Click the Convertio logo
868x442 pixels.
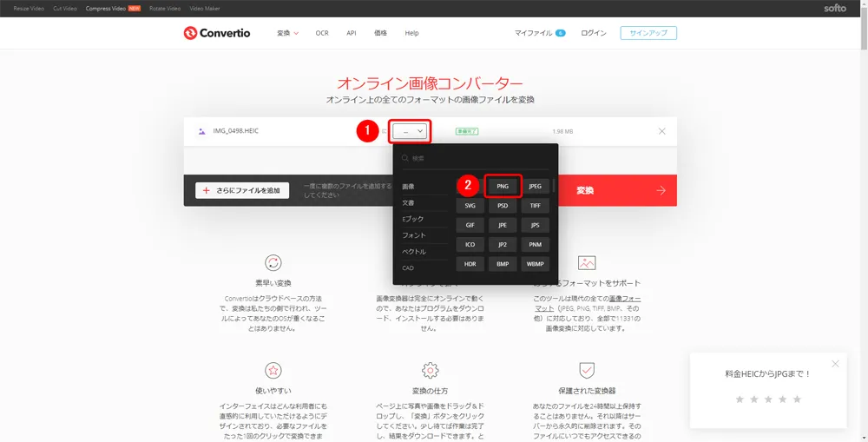coord(216,33)
